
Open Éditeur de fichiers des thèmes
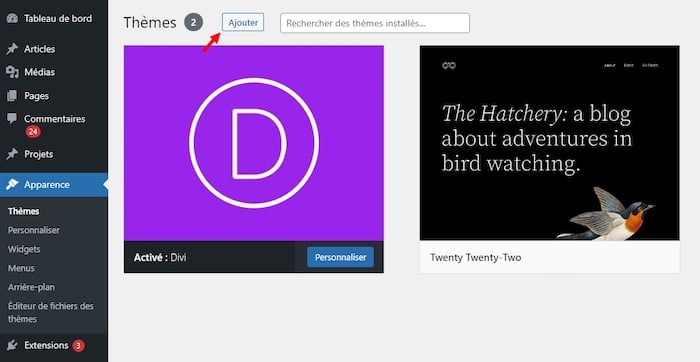(50, 312)
